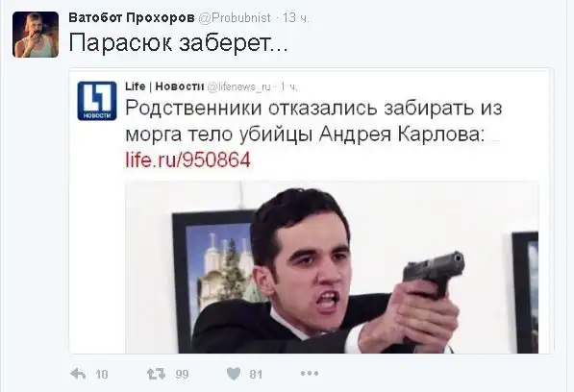Open the Life | Новости account name
The height and width of the screenshot is (392, 574).
pyautogui.click(x=164, y=86)
